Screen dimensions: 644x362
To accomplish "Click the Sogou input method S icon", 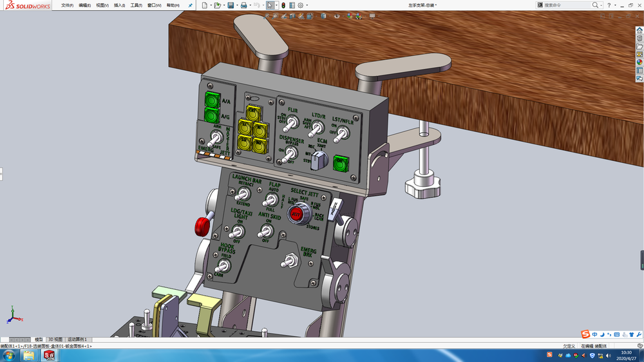I will click(x=585, y=334).
